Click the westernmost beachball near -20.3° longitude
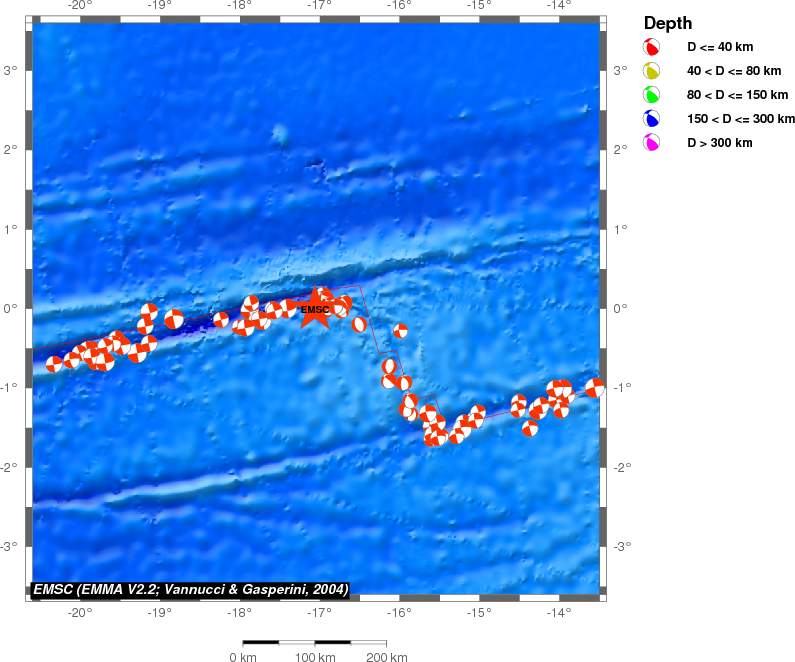Screen dimensions: 795x662 coord(54,363)
